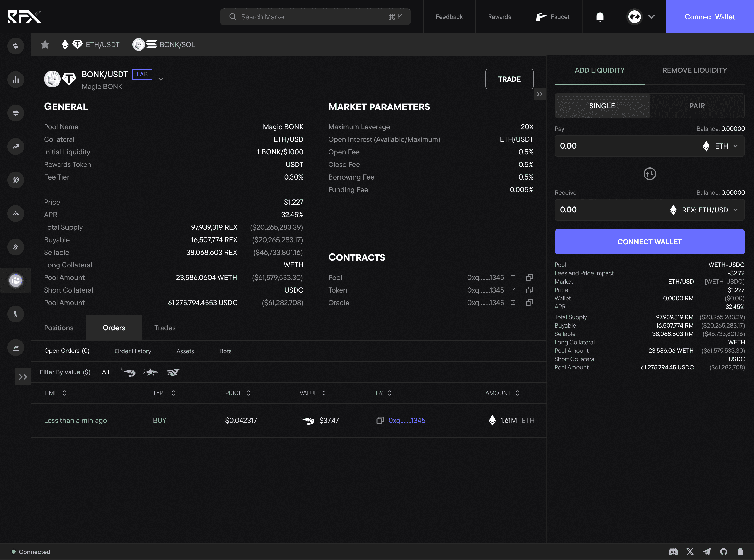The height and width of the screenshot is (560, 754).
Task: Click the swap pay/receive arrows icon
Action: [x=649, y=174]
